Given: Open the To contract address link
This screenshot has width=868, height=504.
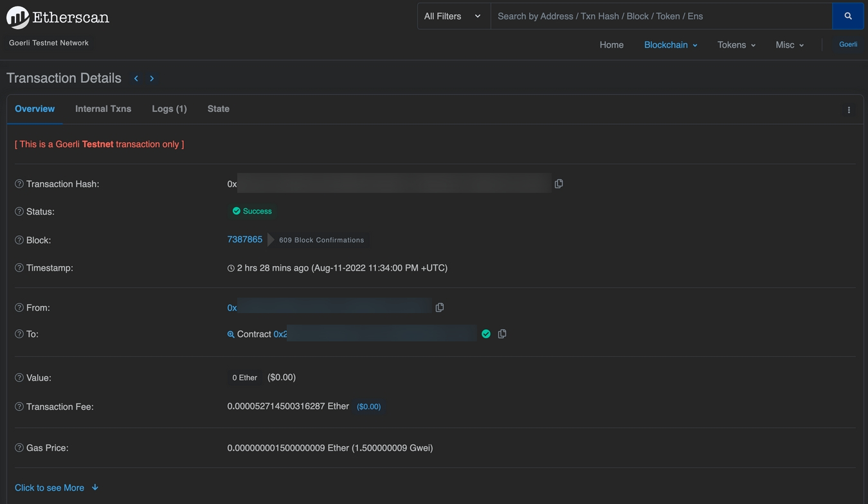Looking at the screenshot, I should coord(375,334).
